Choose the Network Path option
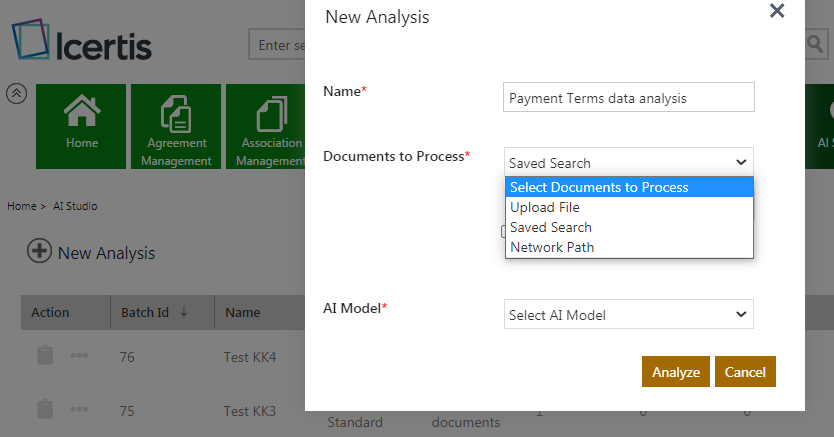Viewport: 834px width, 437px height. click(552, 247)
